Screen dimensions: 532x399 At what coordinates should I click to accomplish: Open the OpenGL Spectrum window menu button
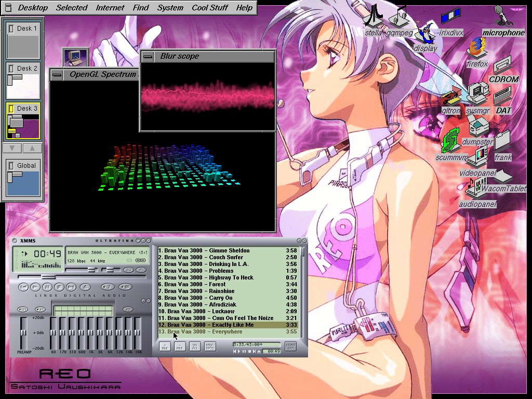point(57,75)
